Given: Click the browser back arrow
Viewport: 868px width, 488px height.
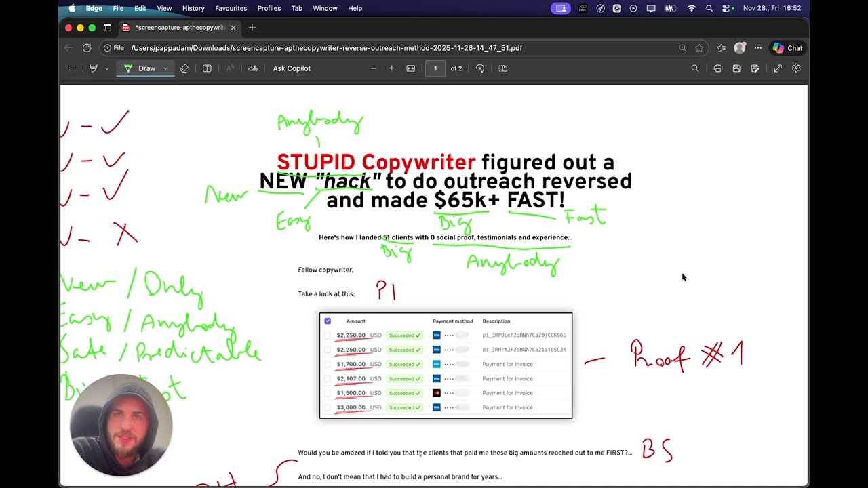Looking at the screenshot, I should tap(68, 48).
